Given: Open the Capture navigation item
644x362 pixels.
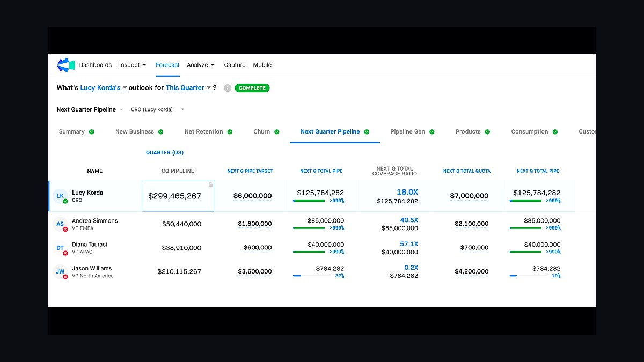Looking at the screenshot, I should (235, 65).
